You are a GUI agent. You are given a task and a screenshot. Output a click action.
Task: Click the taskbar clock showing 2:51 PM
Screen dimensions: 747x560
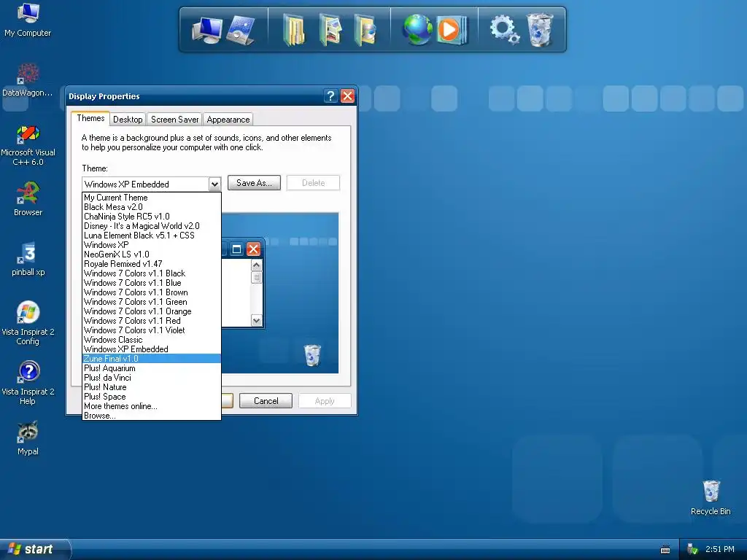click(x=719, y=549)
